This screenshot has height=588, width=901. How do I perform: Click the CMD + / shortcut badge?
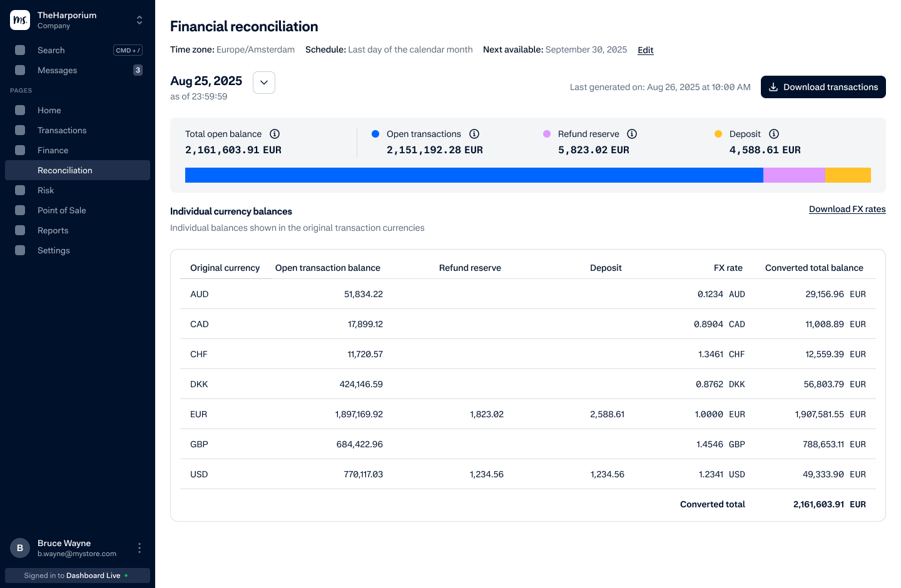[x=128, y=50]
